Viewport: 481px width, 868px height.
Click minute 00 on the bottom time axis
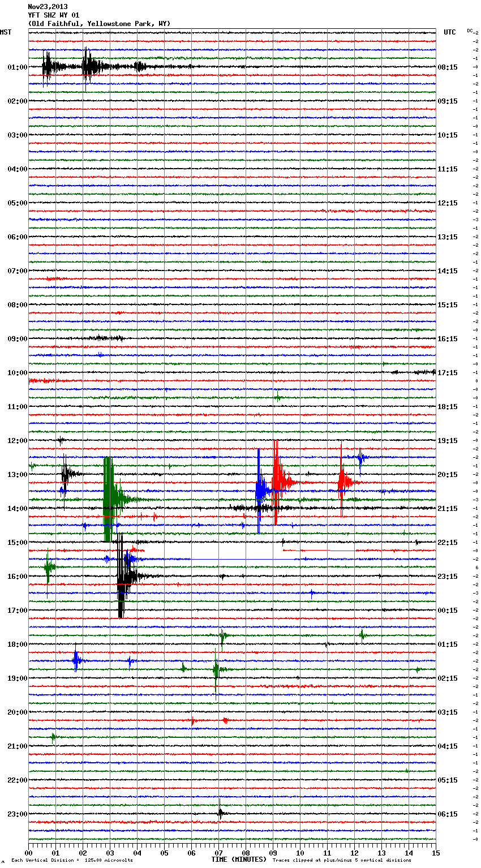tap(29, 852)
